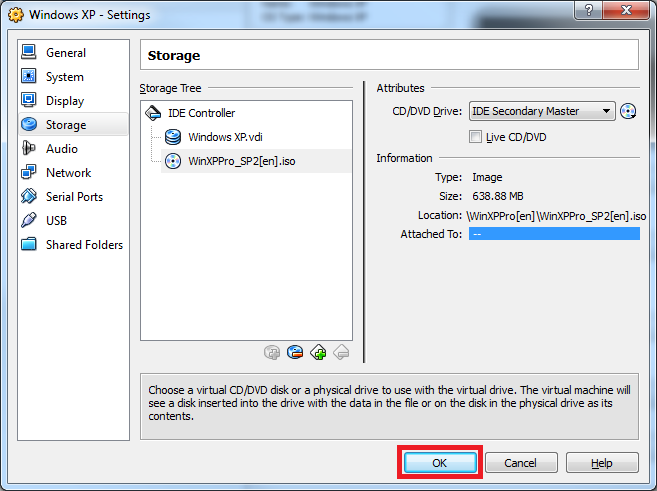
Task: Click the add controller icon
Action: click(x=318, y=352)
